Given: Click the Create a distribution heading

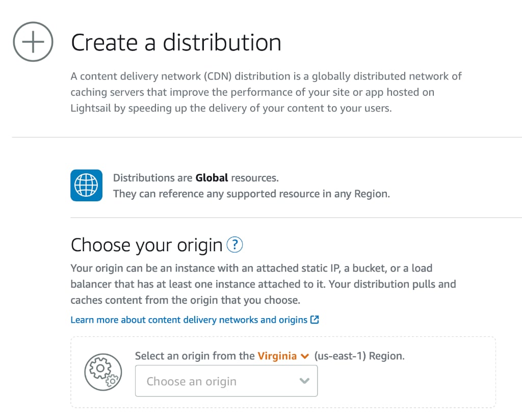Looking at the screenshot, I should coord(177,43).
